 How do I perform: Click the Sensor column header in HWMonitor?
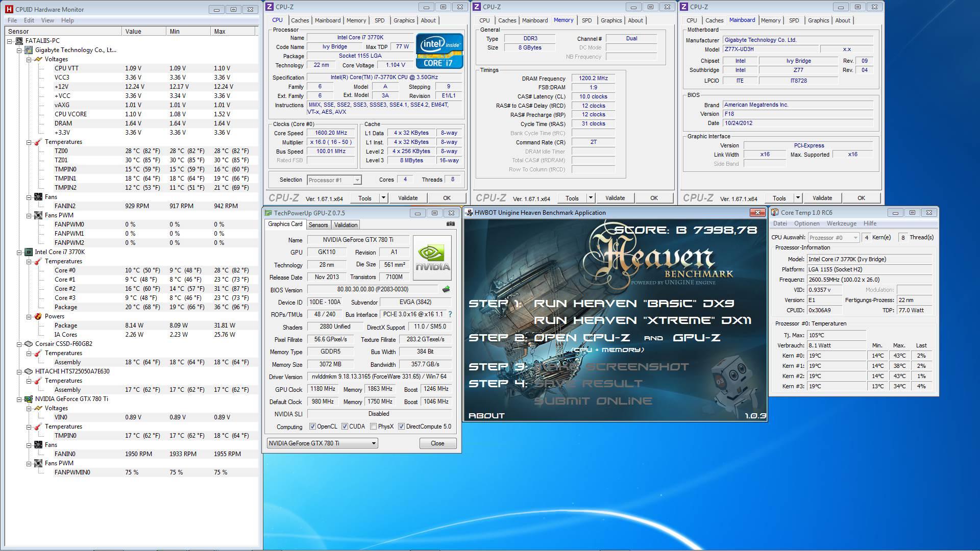click(63, 31)
